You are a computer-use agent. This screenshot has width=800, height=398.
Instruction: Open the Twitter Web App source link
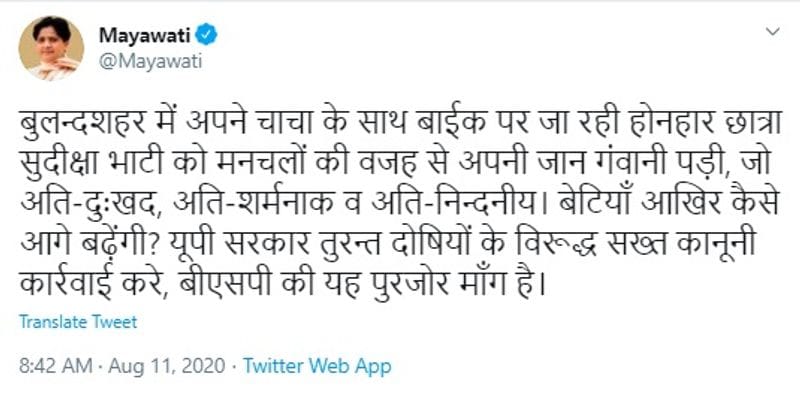[x=317, y=366]
